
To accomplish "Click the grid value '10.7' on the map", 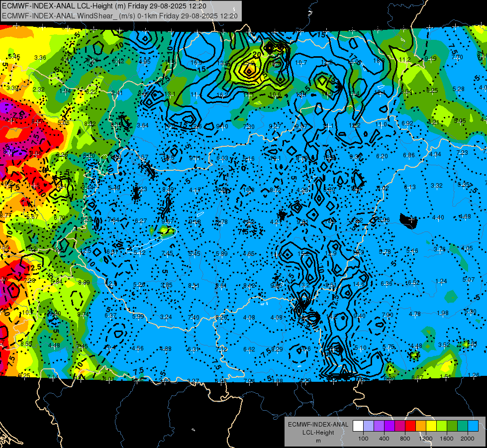I will click(301, 63).
